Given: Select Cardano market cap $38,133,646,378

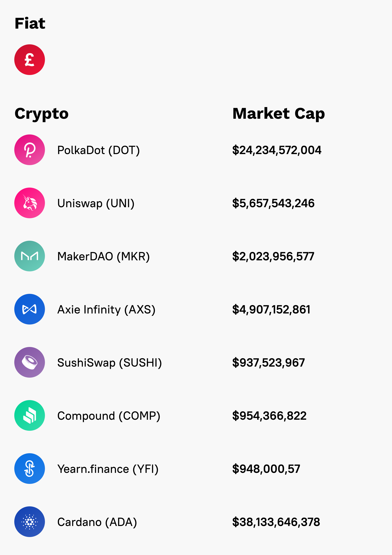Looking at the screenshot, I should click(276, 522).
